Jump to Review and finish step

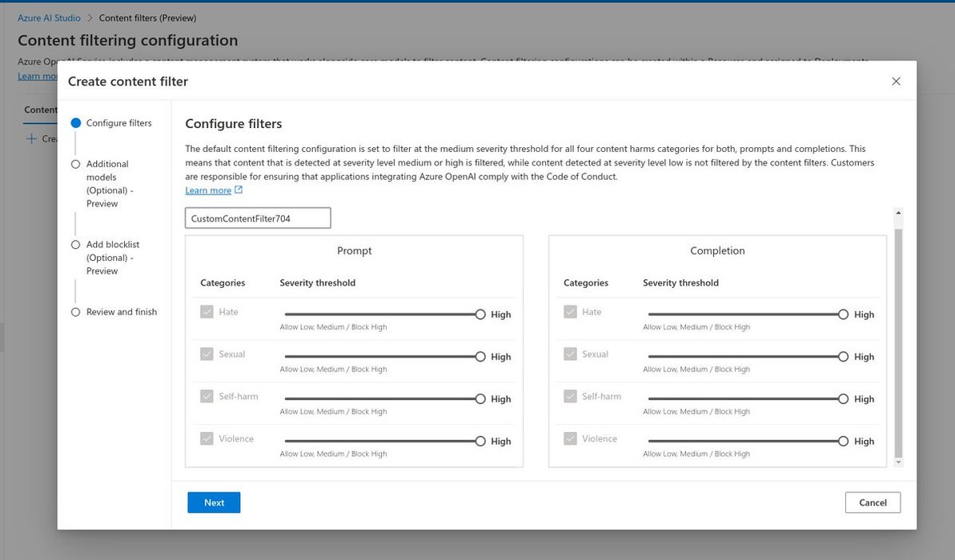pyautogui.click(x=121, y=312)
